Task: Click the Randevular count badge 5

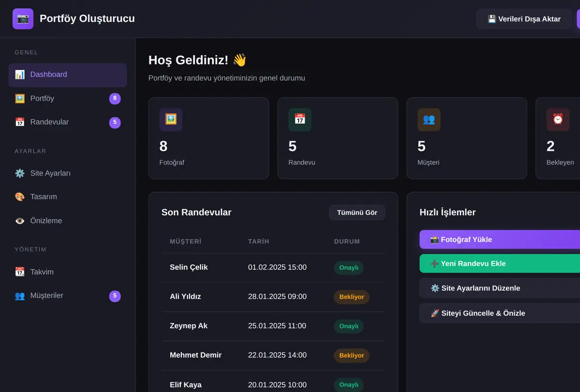Action: click(x=115, y=122)
